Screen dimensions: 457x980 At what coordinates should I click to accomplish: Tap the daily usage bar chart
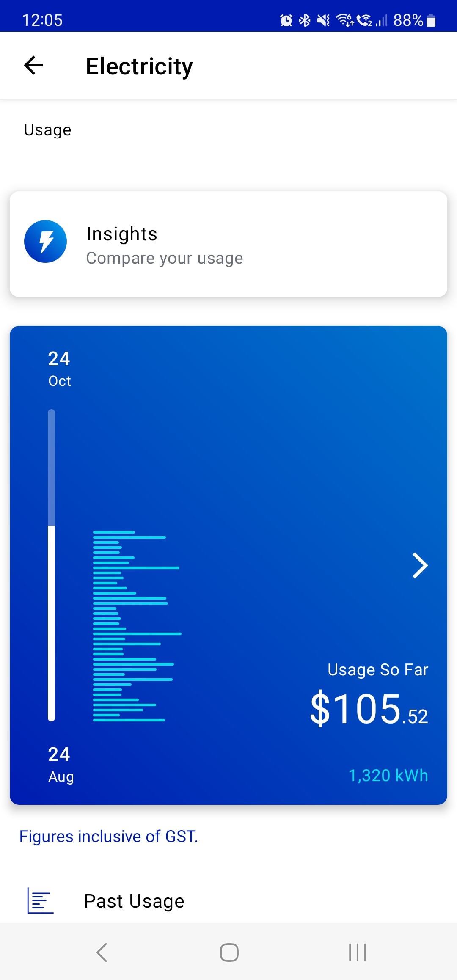pos(136,626)
